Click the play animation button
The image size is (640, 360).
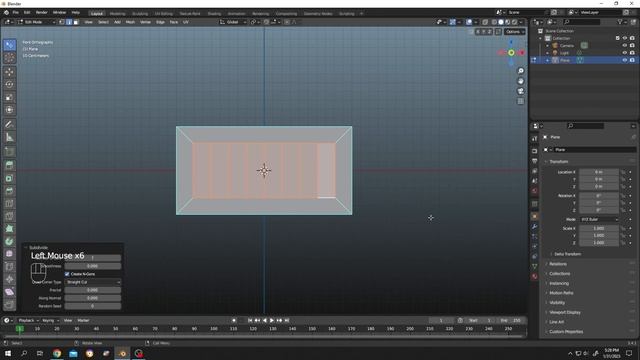tap(272, 320)
